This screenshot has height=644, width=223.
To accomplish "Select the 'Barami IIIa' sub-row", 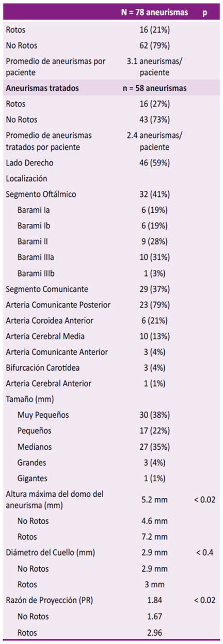I will pyautogui.click(x=111, y=257).
